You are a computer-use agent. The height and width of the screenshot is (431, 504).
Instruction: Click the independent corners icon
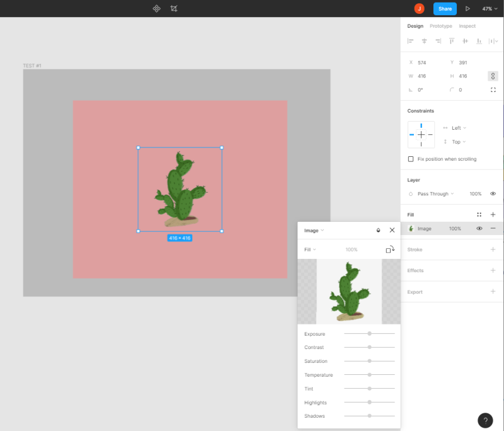click(493, 90)
